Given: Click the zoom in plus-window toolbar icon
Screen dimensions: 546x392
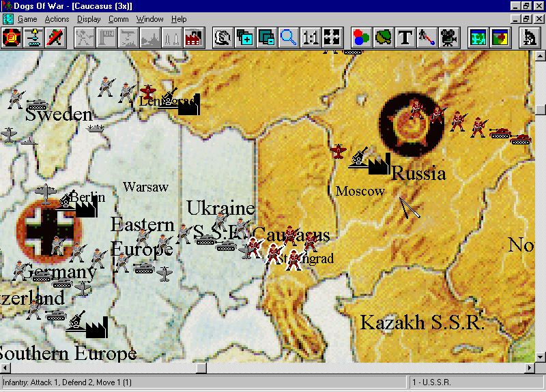Looking at the screenshot, I should coord(245,37).
